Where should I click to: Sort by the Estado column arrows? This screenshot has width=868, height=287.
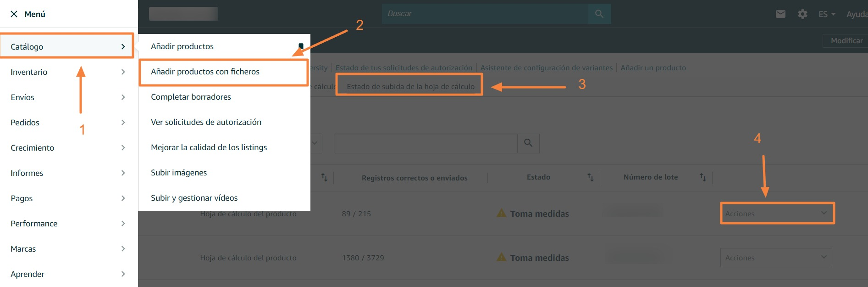click(x=590, y=177)
